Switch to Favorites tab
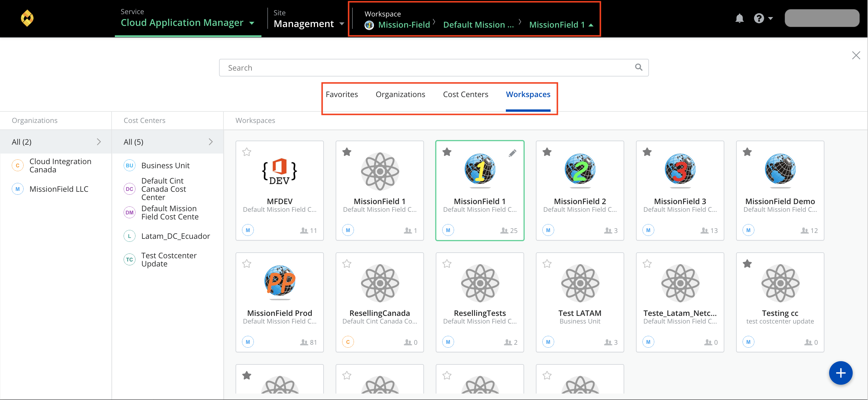Screen dimensions: 868x400 tap(342, 95)
